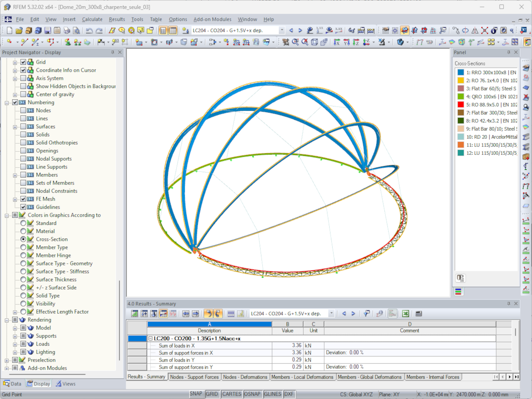
Task: Select Standard colors radio button
Action: pyautogui.click(x=23, y=223)
